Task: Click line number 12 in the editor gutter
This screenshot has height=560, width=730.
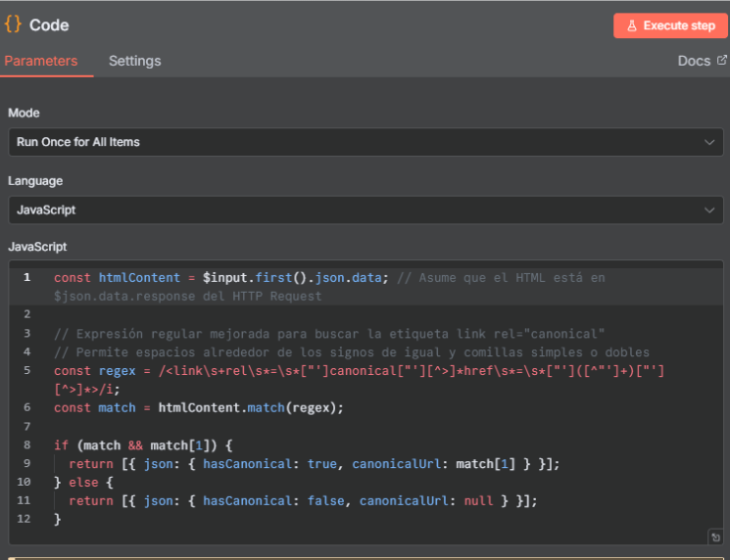Action: pyautogui.click(x=24, y=519)
